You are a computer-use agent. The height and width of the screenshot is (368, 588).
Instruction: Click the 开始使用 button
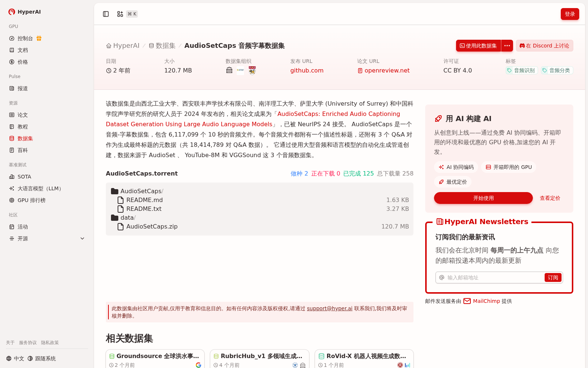point(483,198)
